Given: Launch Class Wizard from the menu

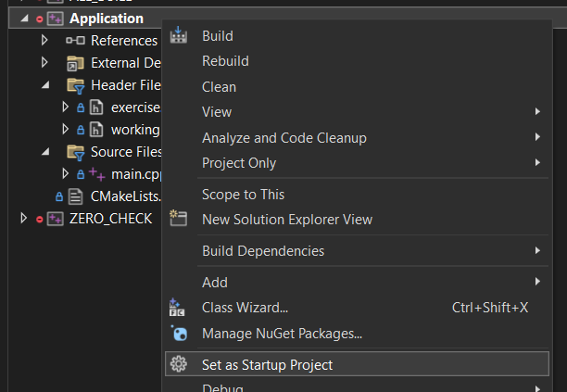Looking at the screenshot, I should click(357, 308).
